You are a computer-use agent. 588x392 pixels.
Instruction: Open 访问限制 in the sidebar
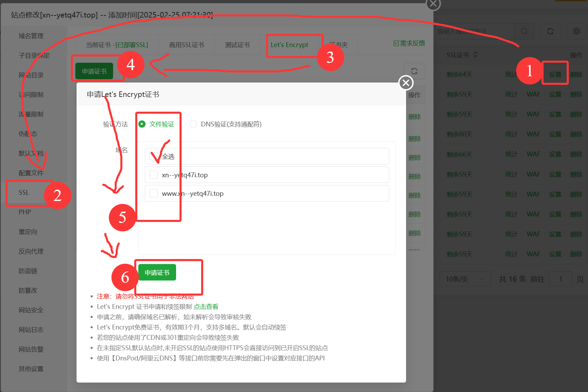pos(31,94)
